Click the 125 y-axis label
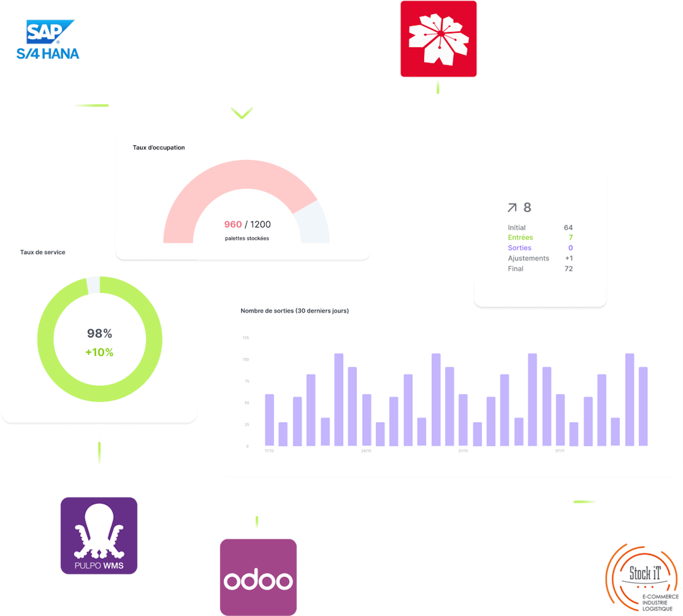Image resolution: width=683 pixels, height=616 pixels. 246,338
